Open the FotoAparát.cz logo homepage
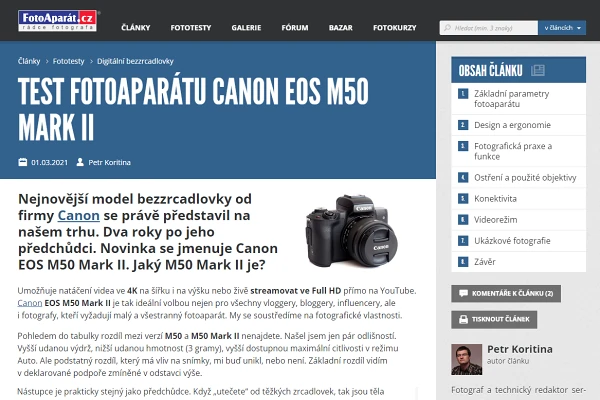This screenshot has width=600, height=400. click(57, 21)
